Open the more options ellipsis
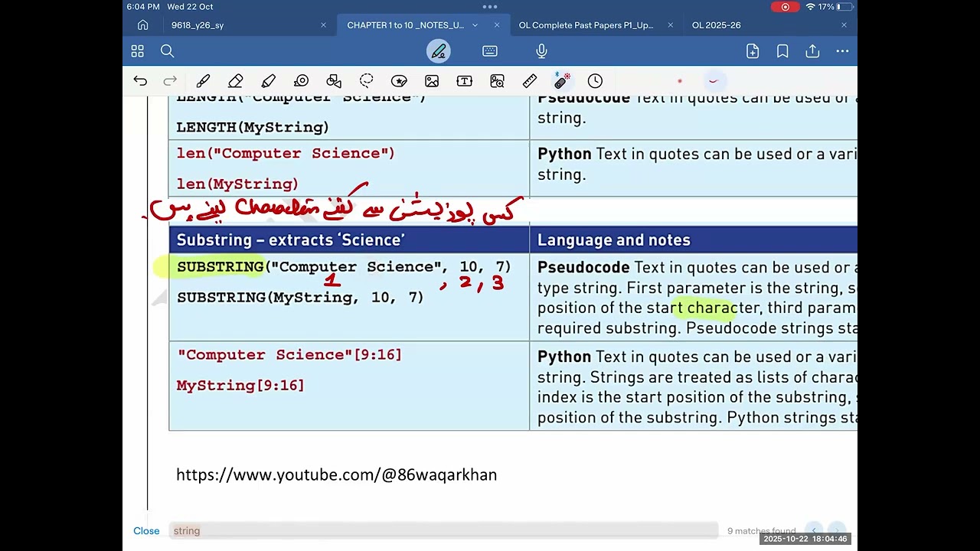This screenshot has width=980, height=551. [x=842, y=51]
